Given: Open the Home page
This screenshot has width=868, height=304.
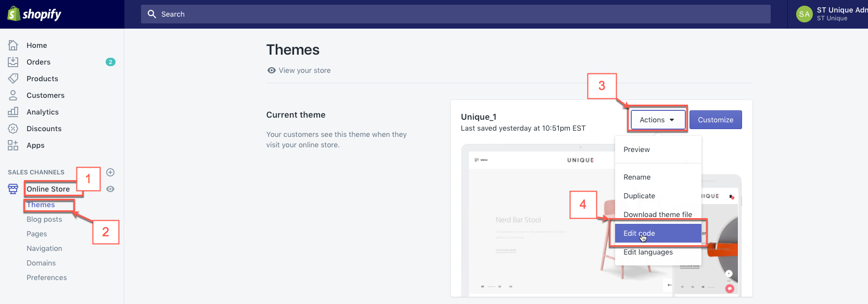Looking at the screenshot, I should 36,45.
